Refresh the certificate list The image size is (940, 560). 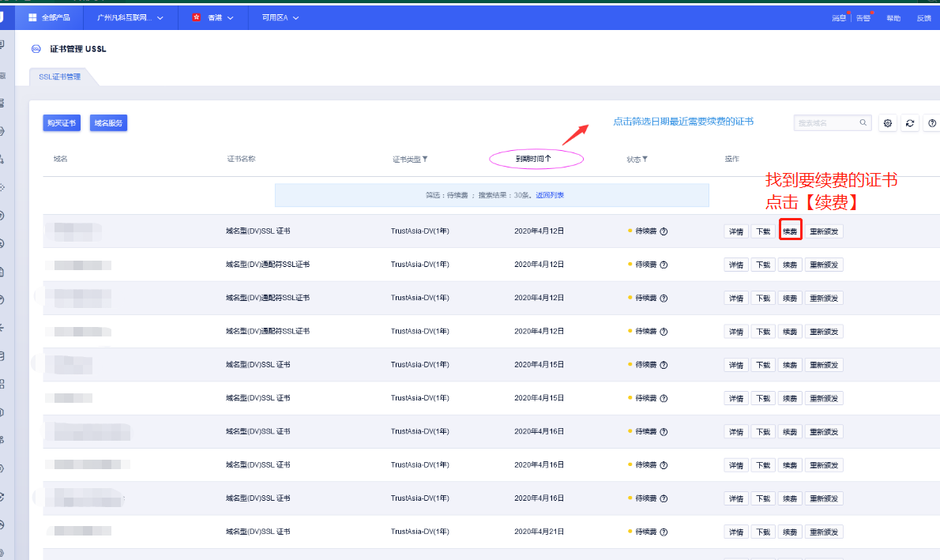click(910, 123)
